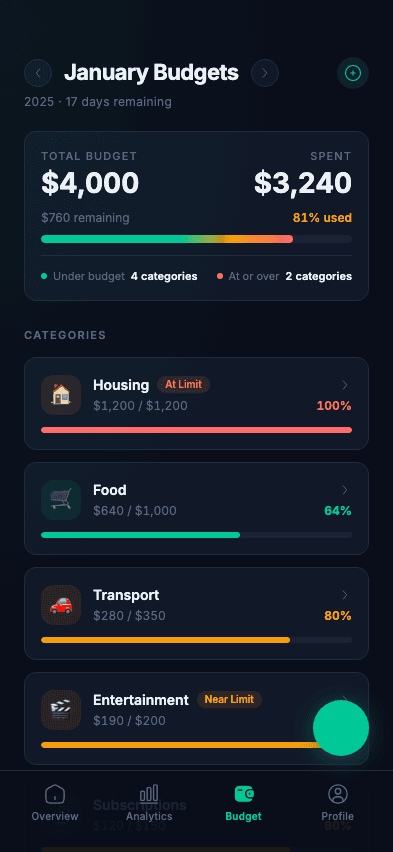
Task: Tap the Food shopping cart icon
Action: click(61, 500)
